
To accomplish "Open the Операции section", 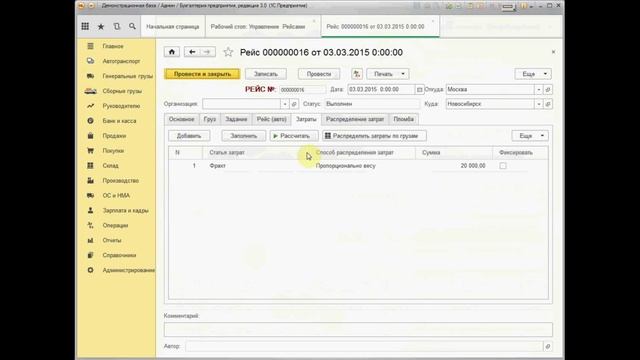I will point(115,225).
